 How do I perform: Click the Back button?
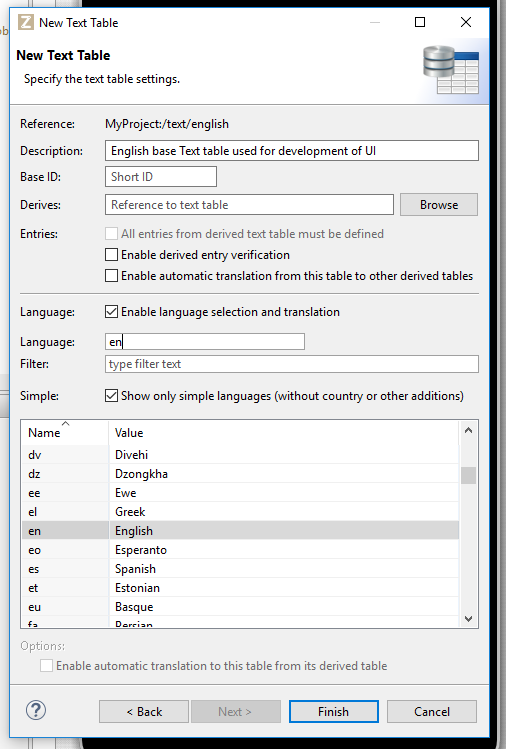[144, 712]
